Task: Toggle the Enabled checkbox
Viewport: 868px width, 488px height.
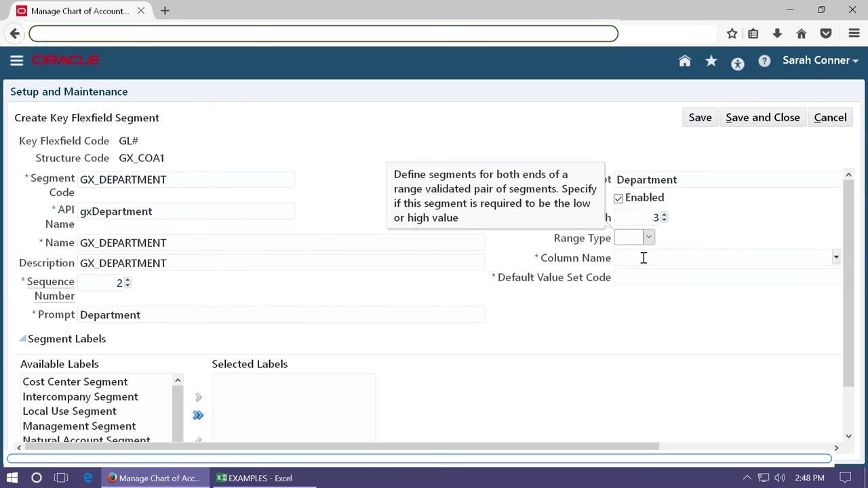Action: [618, 199]
